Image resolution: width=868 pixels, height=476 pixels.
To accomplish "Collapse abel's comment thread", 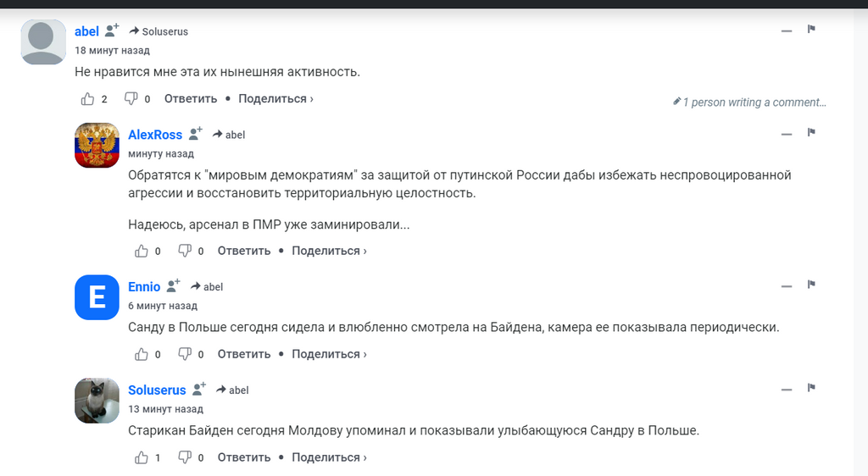I will click(x=787, y=30).
